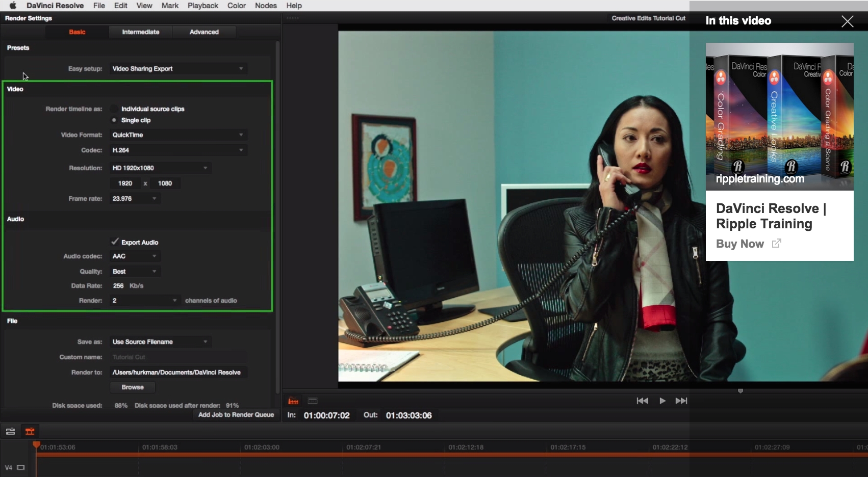The width and height of the screenshot is (868, 477).
Task: Click the render settings panel scrollbar
Action: pos(278,217)
